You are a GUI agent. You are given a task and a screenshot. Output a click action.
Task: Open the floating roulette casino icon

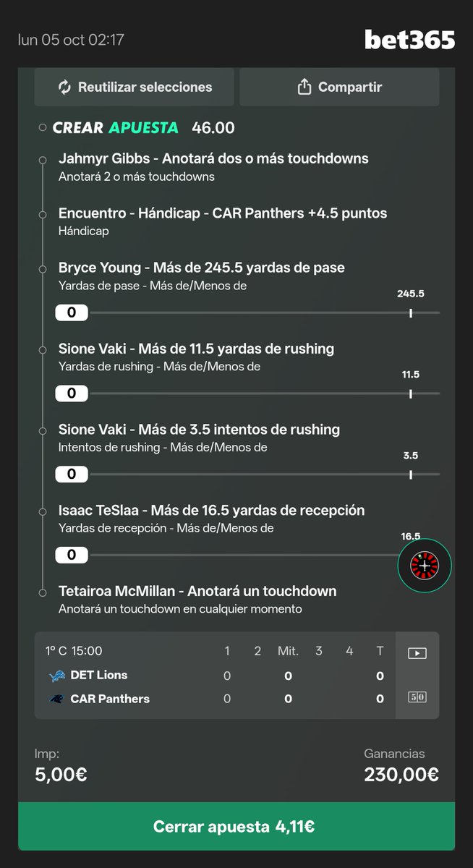tap(425, 566)
